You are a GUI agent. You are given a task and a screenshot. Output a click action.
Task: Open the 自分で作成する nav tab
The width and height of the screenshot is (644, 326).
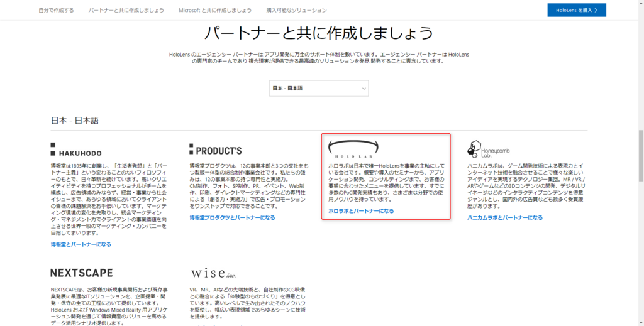56,10
